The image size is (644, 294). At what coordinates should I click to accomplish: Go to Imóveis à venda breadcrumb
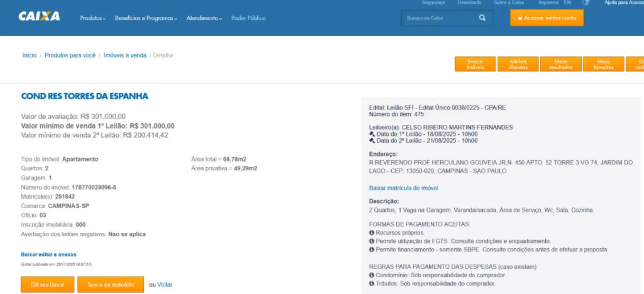coord(125,56)
